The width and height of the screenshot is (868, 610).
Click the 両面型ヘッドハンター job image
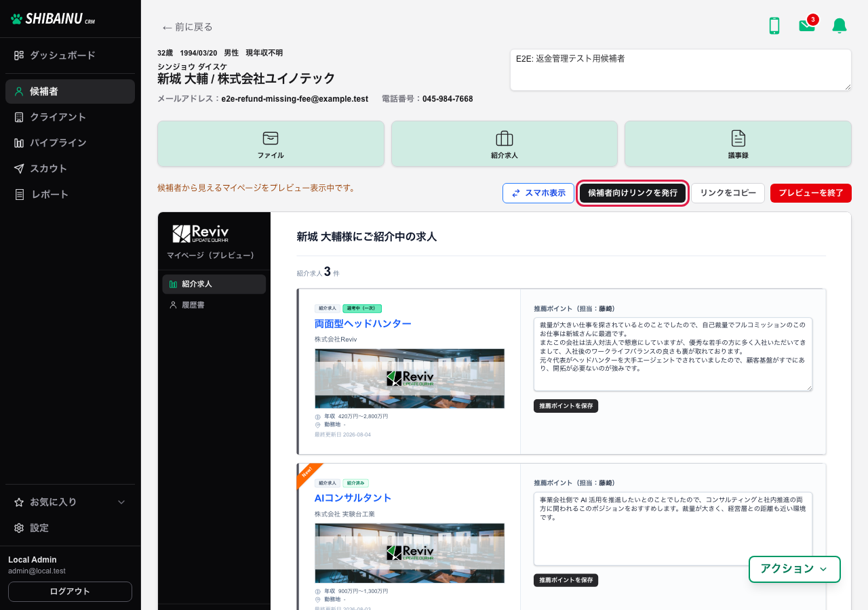point(410,378)
